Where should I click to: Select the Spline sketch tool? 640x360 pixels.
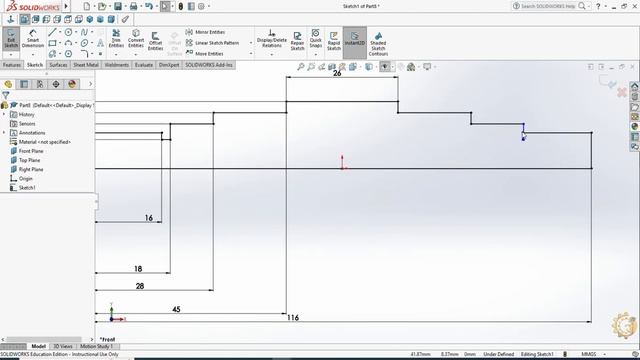tap(84, 32)
